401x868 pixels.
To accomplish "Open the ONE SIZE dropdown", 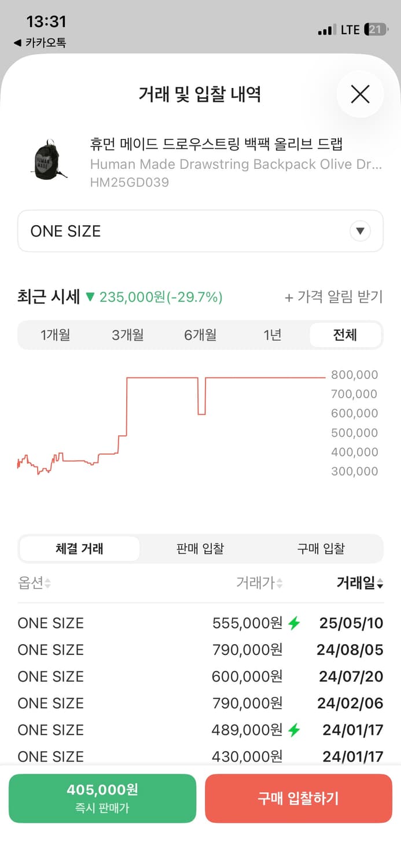I will [200, 231].
